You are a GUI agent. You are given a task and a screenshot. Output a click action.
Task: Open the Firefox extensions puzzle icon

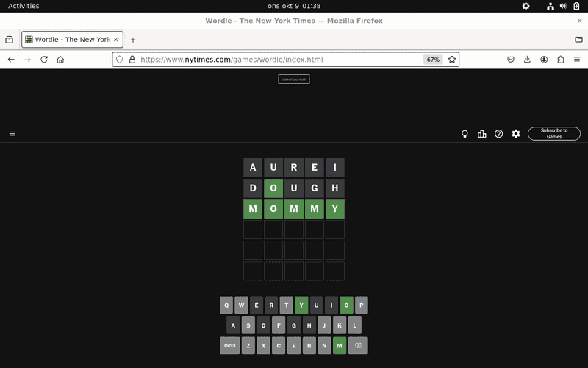(x=561, y=60)
